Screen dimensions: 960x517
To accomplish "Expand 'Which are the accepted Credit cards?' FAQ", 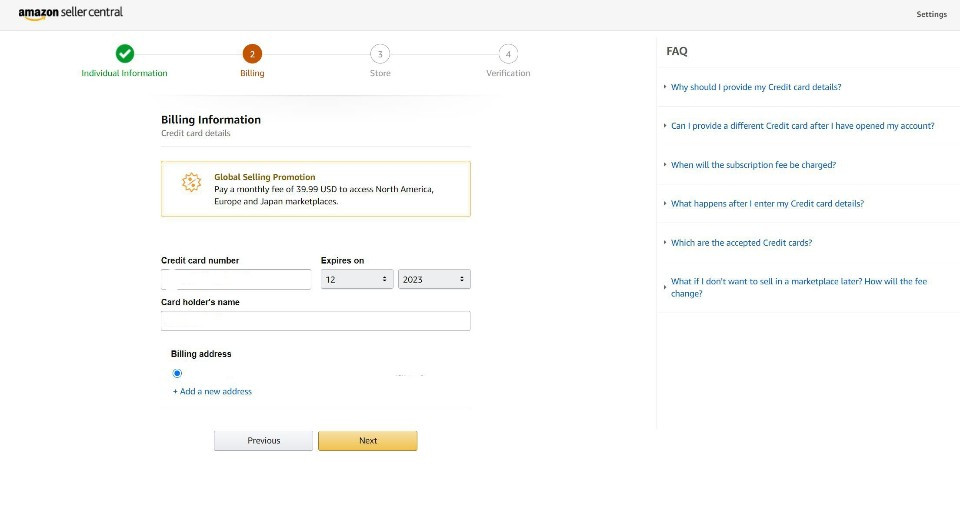I will pos(741,243).
